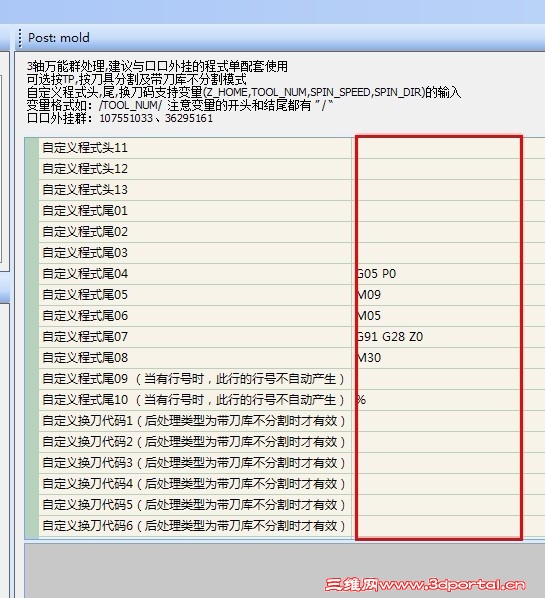
Task: Click the empty value field for 自定义程式头13
Action: pyautogui.click(x=449, y=190)
